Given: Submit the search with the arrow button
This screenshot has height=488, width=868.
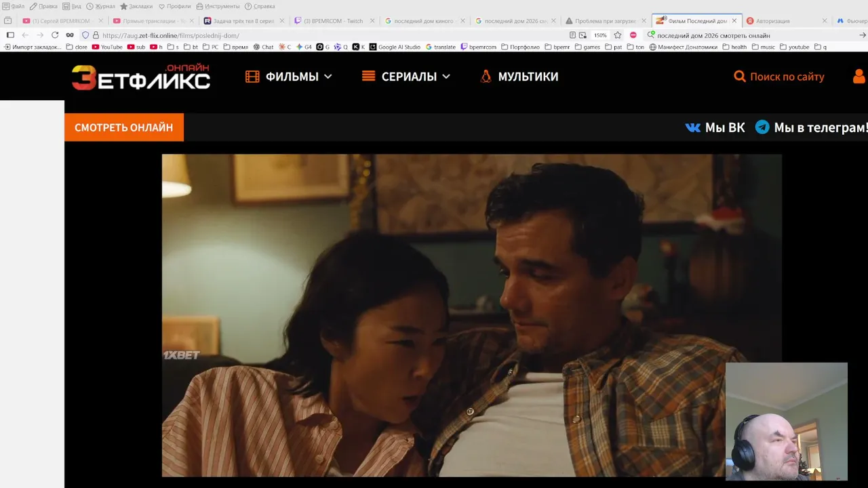Looking at the screenshot, I should pyautogui.click(x=863, y=35).
